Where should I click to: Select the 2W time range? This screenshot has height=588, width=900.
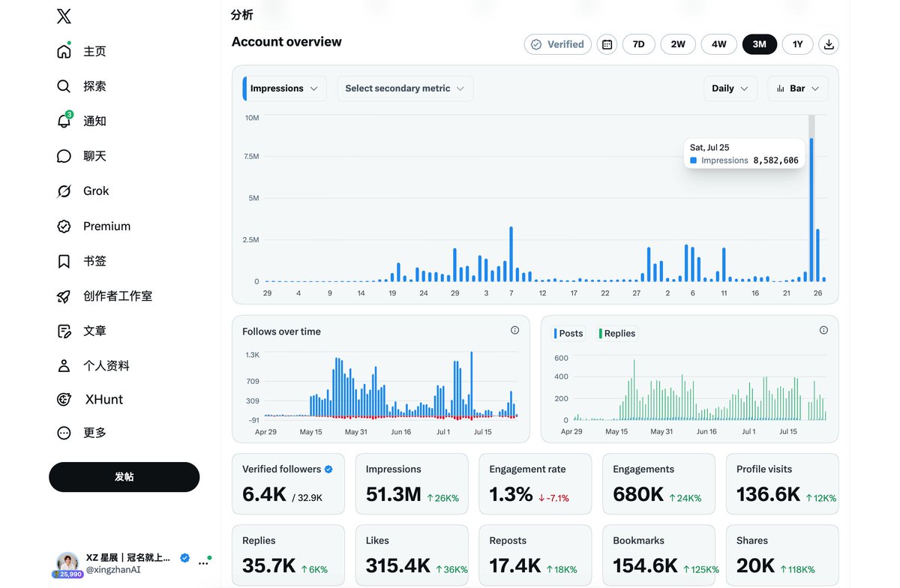click(678, 44)
